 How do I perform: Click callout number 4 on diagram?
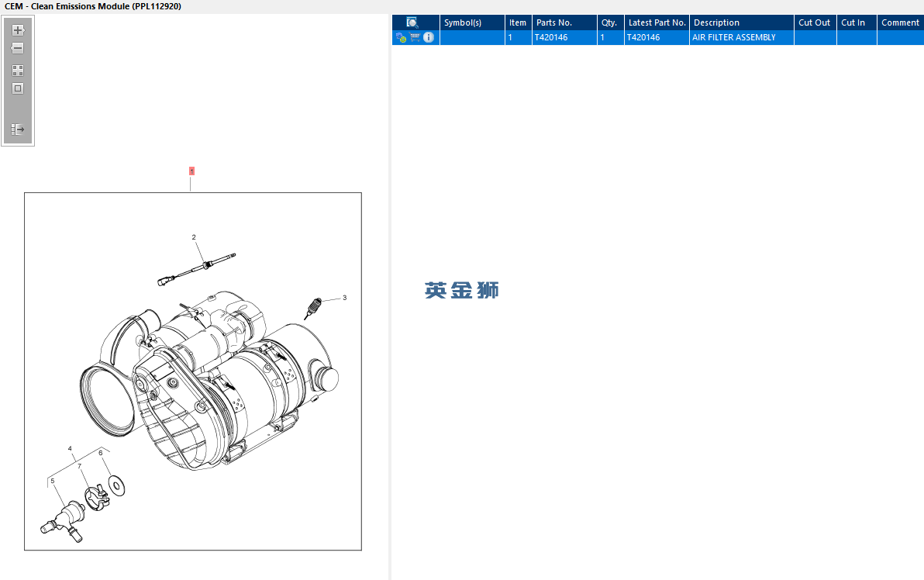click(70, 448)
